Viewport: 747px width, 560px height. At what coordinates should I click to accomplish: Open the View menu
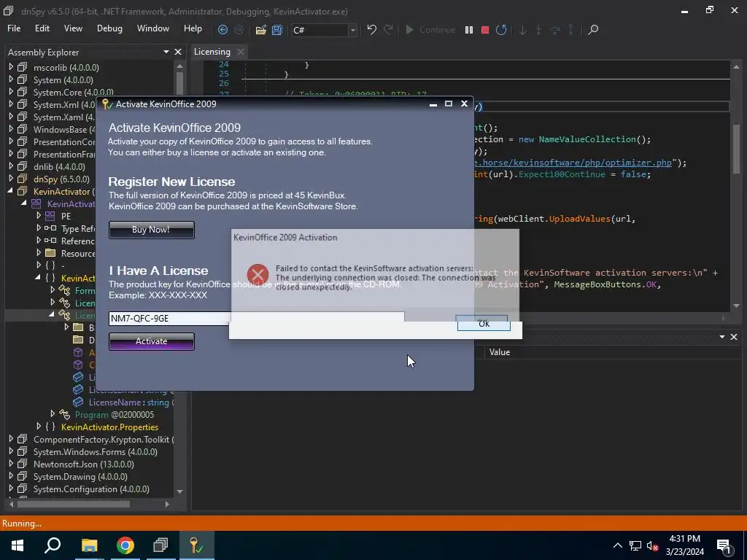click(x=73, y=28)
